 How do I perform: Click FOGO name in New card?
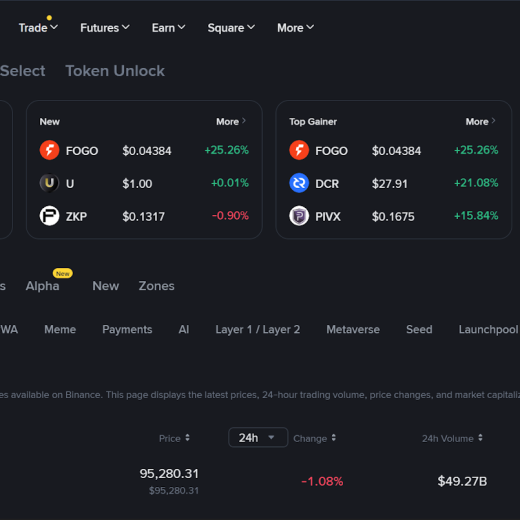[x=82, y=151]
